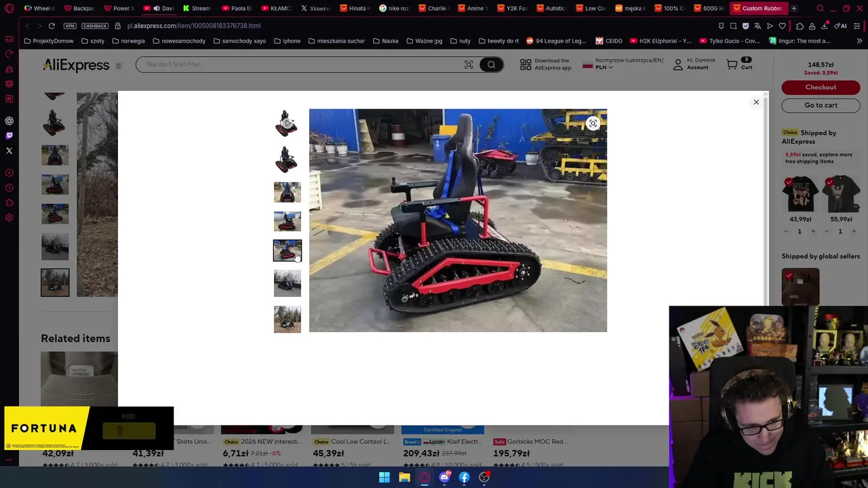This screenshot has height=488, width=868.
Task: Open settings gear in the Opera sidebar
Action: 9,218
